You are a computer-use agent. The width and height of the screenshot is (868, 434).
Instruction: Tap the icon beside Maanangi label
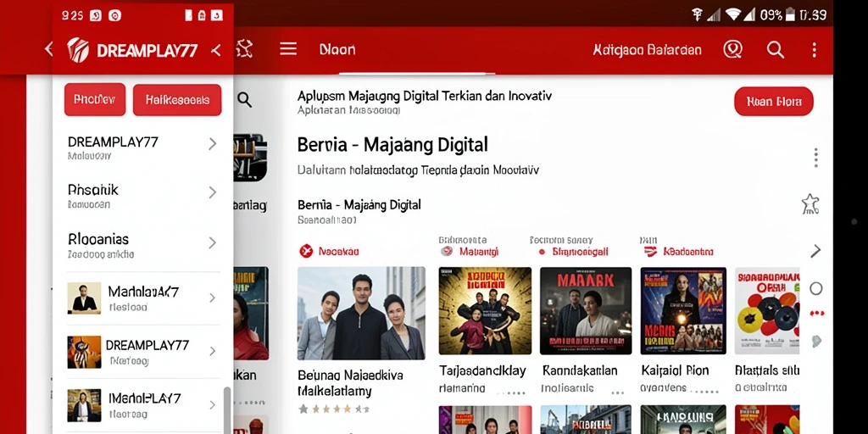[447, 252]
